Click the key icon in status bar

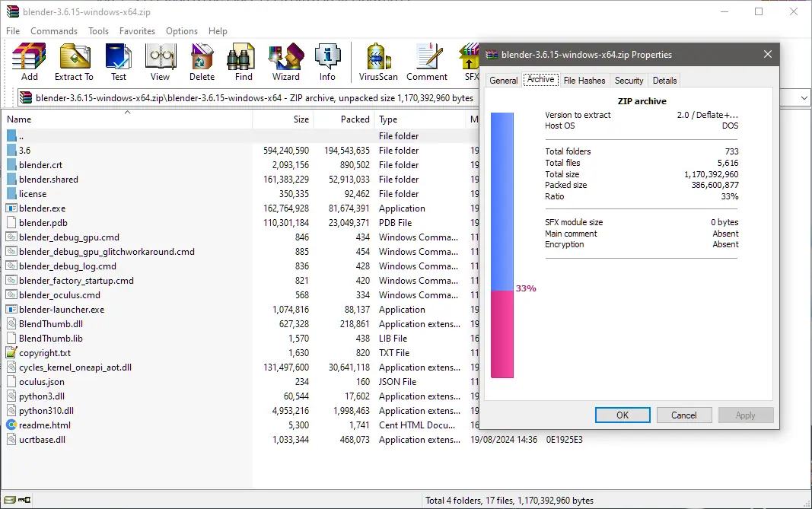[24, 500]
